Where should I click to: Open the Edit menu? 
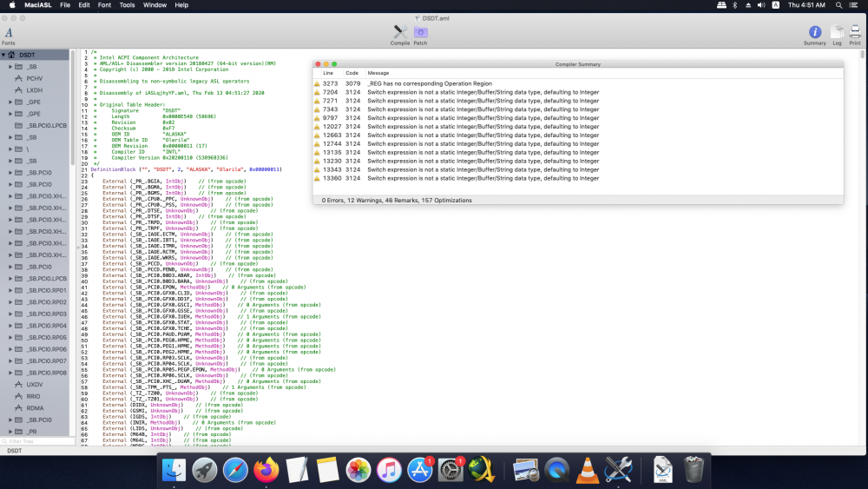[x=84, y=5]
